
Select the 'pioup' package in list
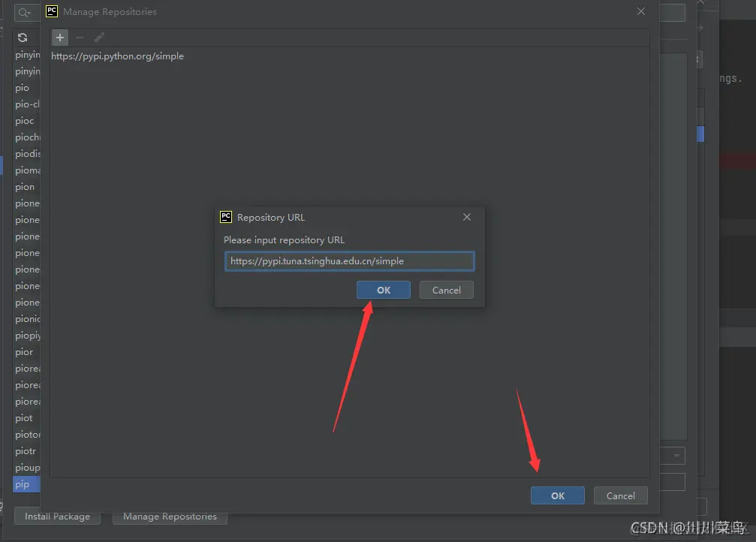(28, 467)
